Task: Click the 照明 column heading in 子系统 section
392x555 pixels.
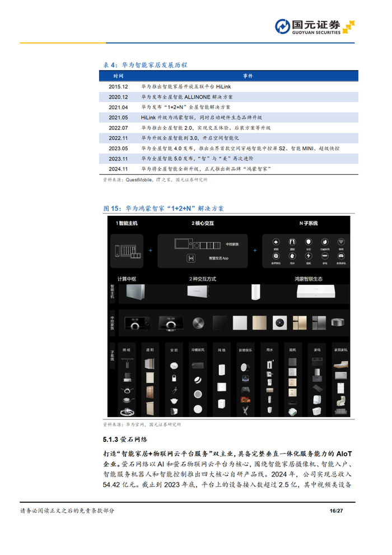Action: (126, 350)
